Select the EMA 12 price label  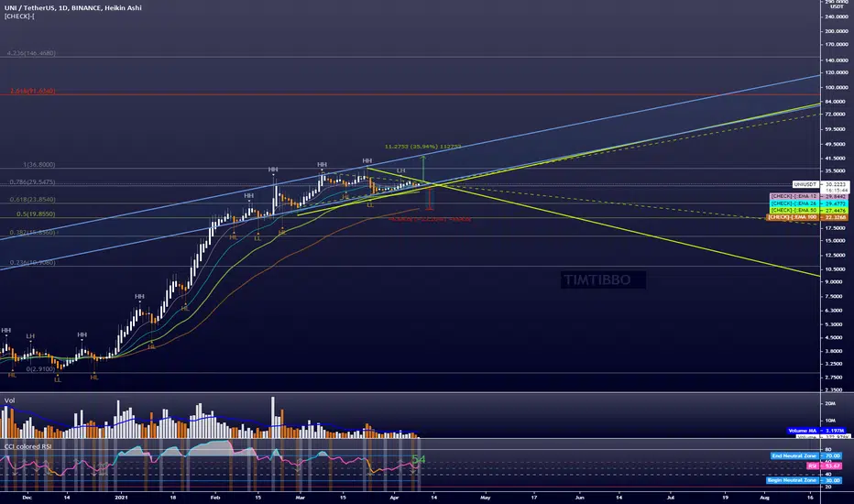808,196
